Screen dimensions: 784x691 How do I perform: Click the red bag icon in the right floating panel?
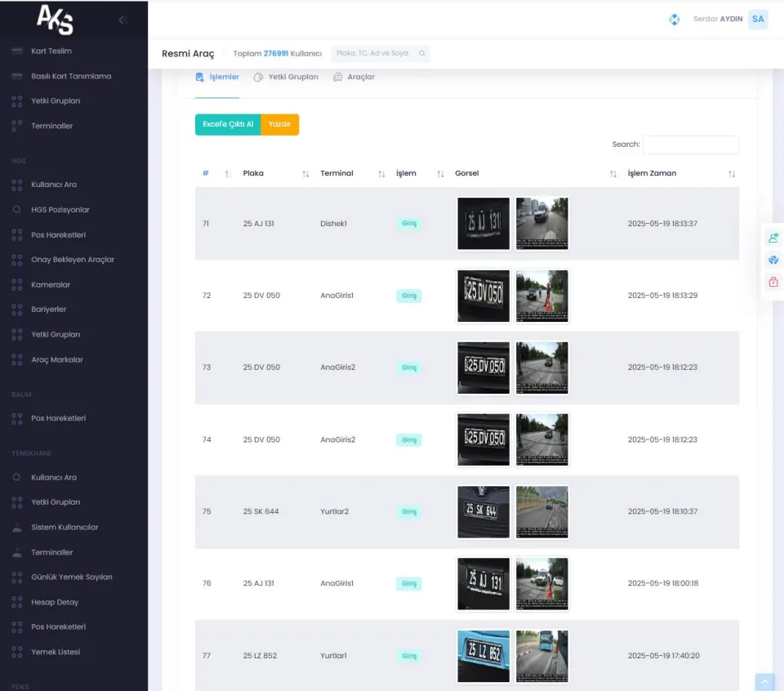click(x=773, y=282)
